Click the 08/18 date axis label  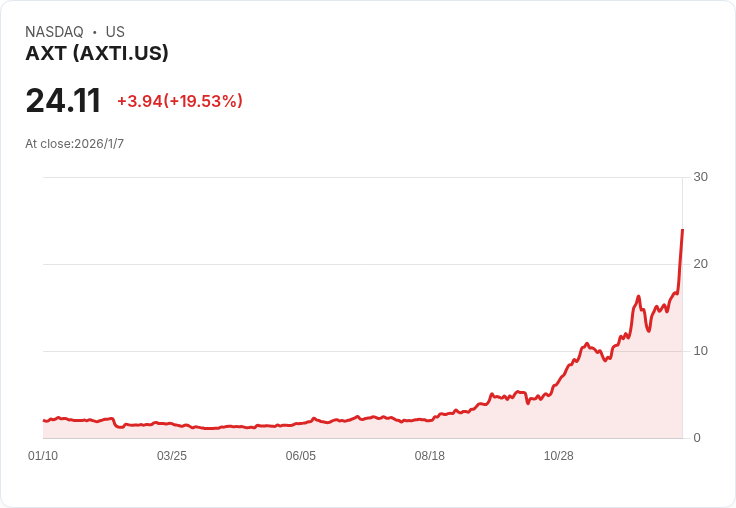pos(429,456)
